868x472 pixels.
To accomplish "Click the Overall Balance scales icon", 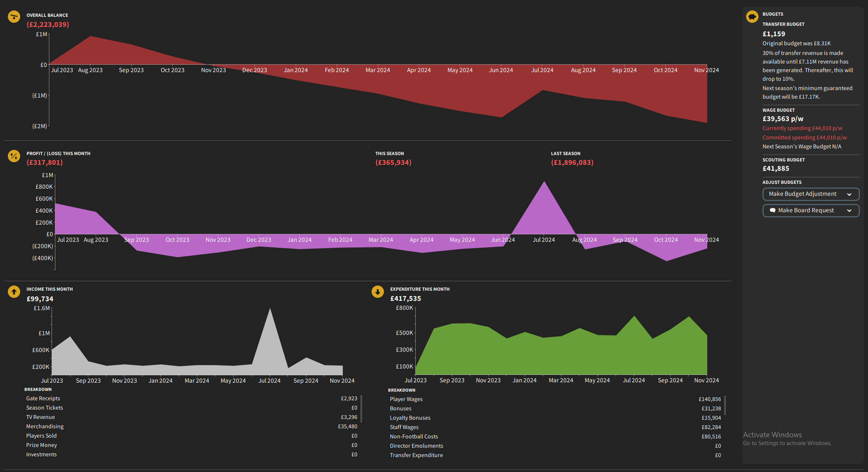I will coord(14,16).
